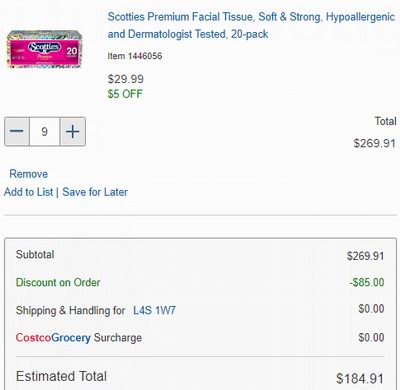
Task: Select the Subtotal label in the order summary
Action: coord(35,254)
